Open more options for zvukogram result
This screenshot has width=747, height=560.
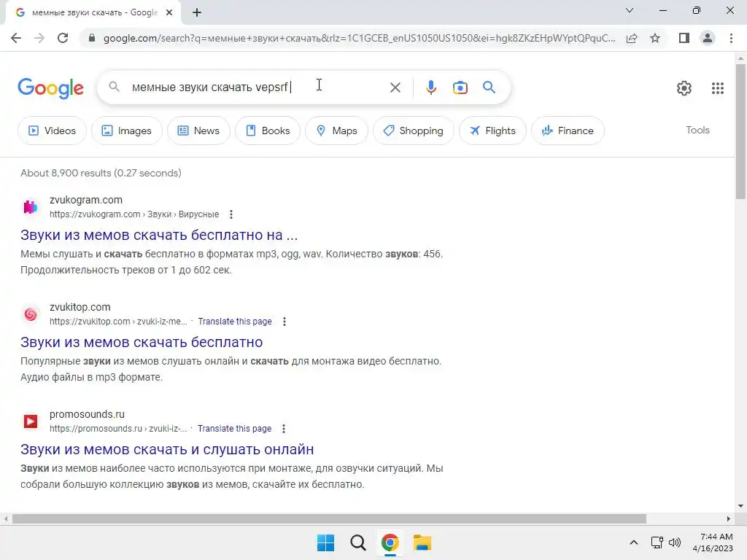231,214
